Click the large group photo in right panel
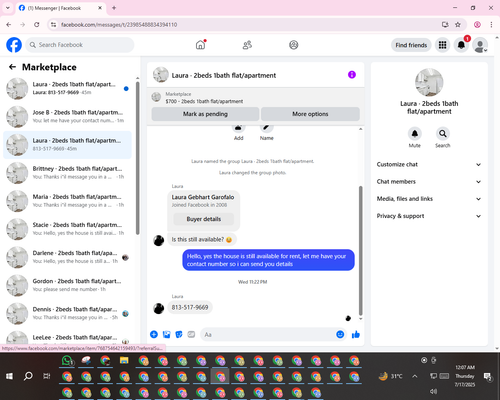 (x=429, y=82)
